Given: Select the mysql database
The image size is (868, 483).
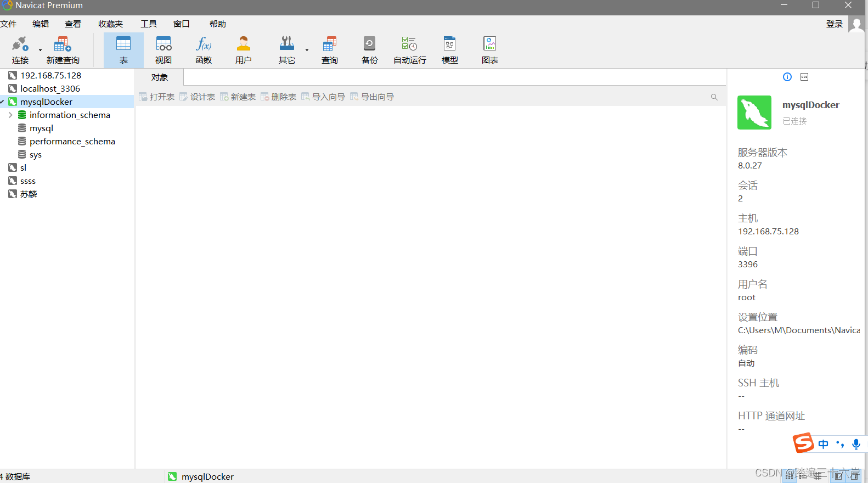Looking at the screenshot, I should pyautogui.click(x=41, y=128).
